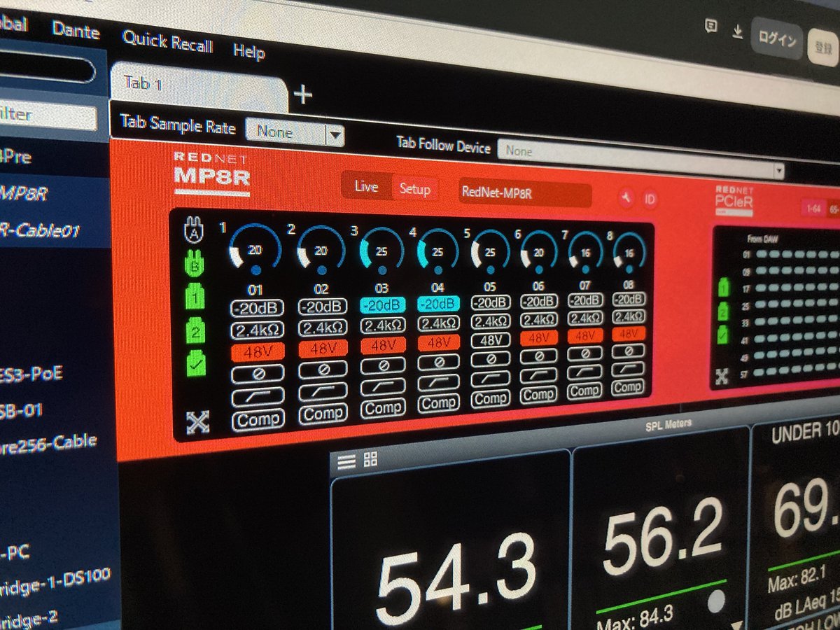Switch SPL Meters to grid view
The width and height of the screenshot is (840, 630).
click(370, 459)
